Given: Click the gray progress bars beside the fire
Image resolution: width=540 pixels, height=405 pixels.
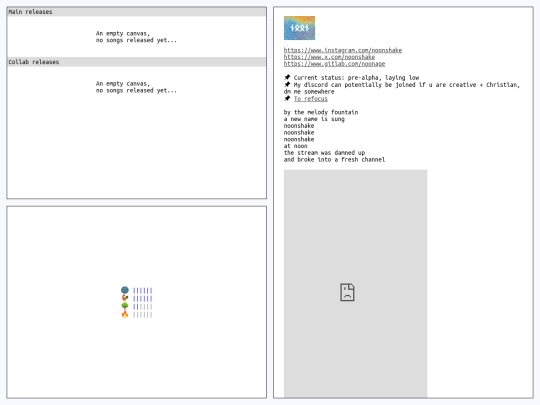Looking at the screenshot, I should (143, 314).
